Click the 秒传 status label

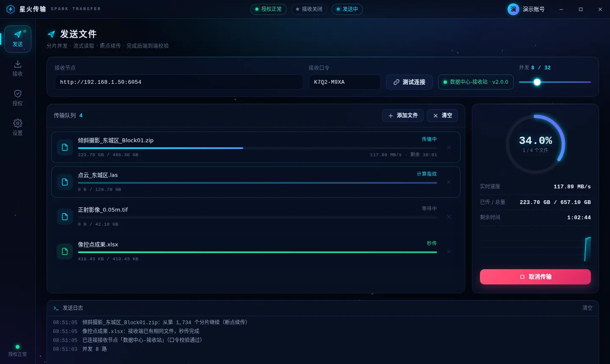(x=432, y=243)
